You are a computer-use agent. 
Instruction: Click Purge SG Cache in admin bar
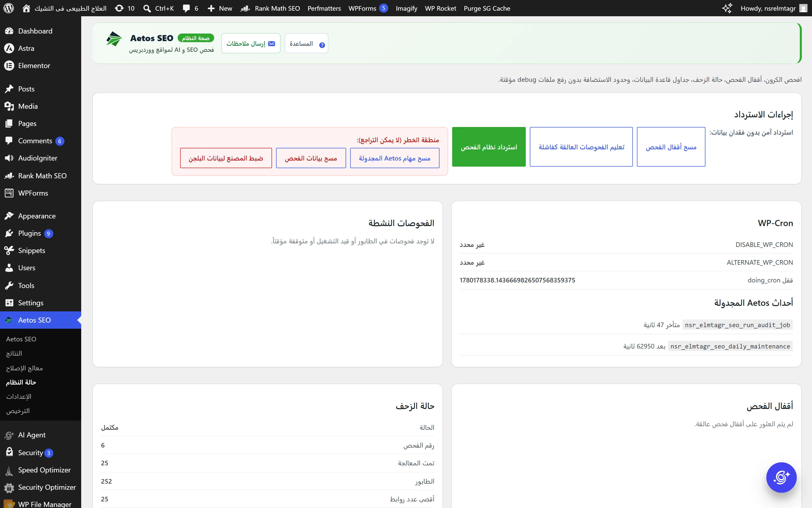(487, 8)
